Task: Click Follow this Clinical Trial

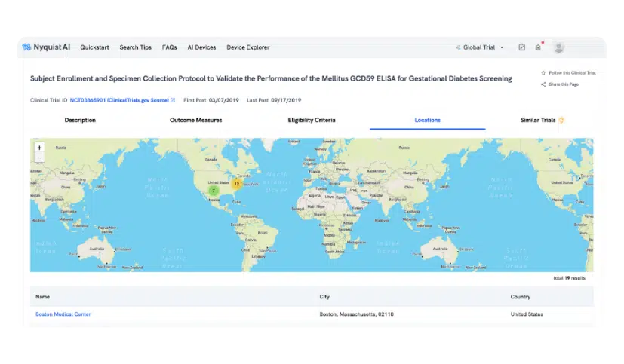Action: (x=572, y=72)
